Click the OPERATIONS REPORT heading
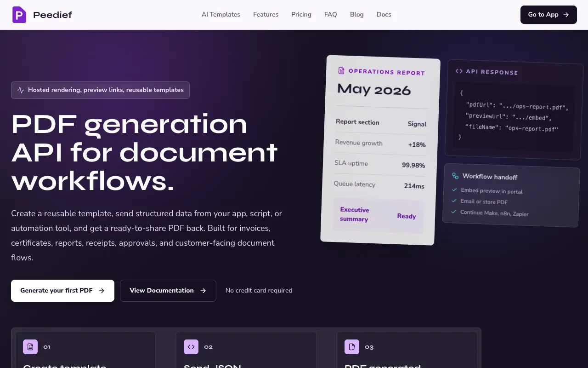 point(387,72)
